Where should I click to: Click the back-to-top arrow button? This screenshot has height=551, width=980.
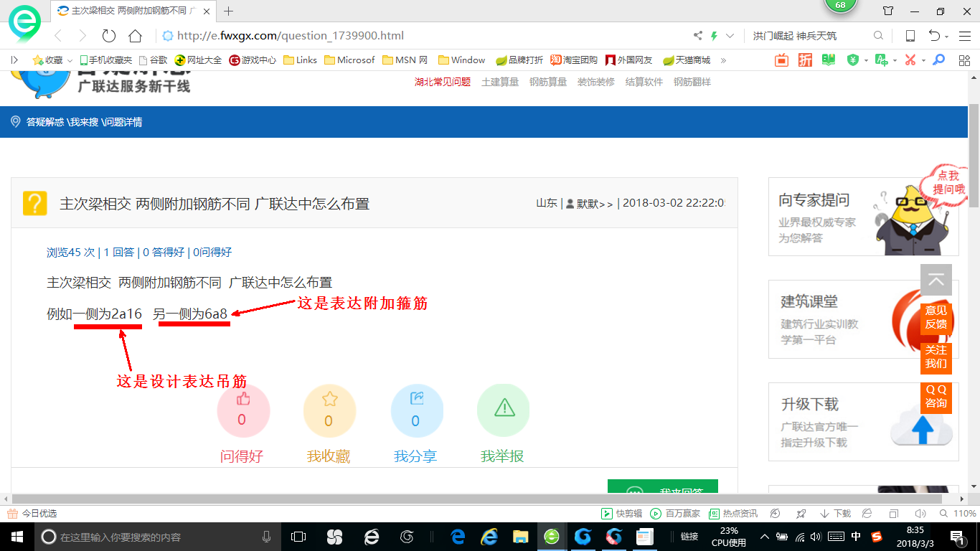(x=936, y=280)
